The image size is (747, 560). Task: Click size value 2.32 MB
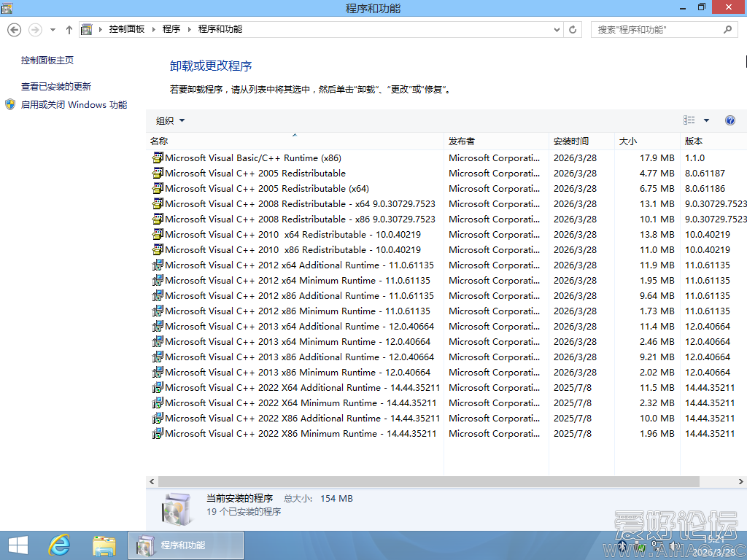pos(657,402)
